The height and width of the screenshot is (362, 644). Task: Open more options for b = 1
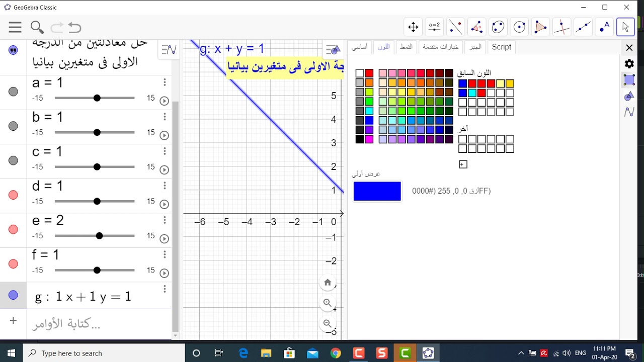point(165,117)
